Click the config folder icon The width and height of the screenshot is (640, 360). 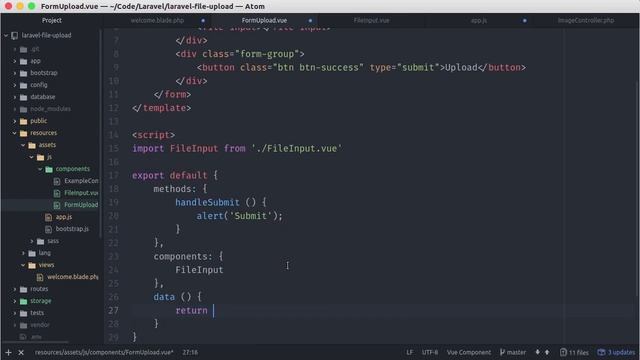click(x=24, y=85)
